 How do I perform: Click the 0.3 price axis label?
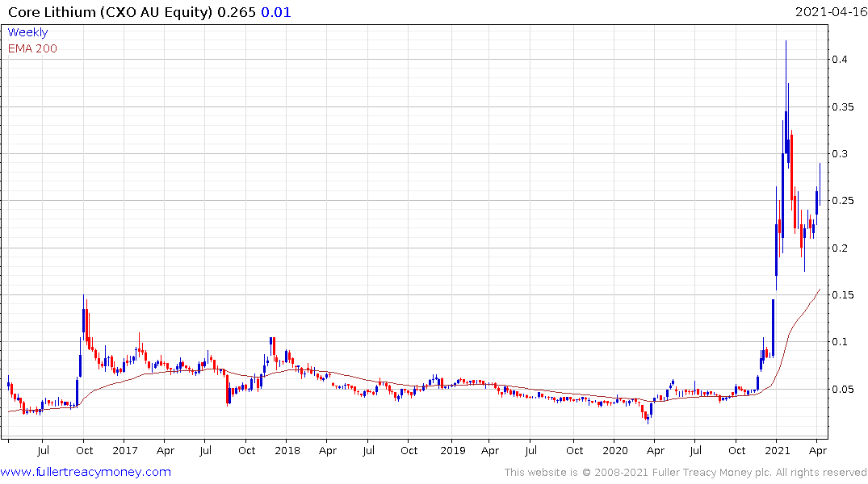[840, 154]
